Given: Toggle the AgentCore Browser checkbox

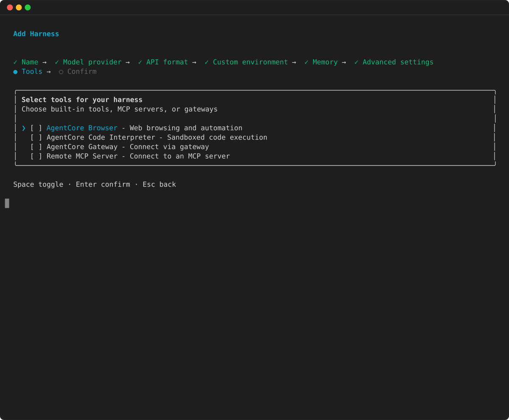Looking at the screenshot, I should 36,128.
